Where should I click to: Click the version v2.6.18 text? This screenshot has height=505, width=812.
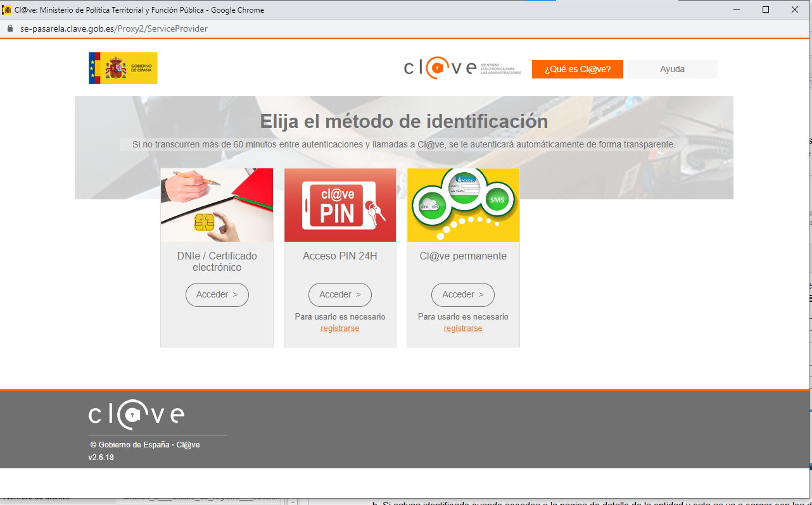click(101, 458)
